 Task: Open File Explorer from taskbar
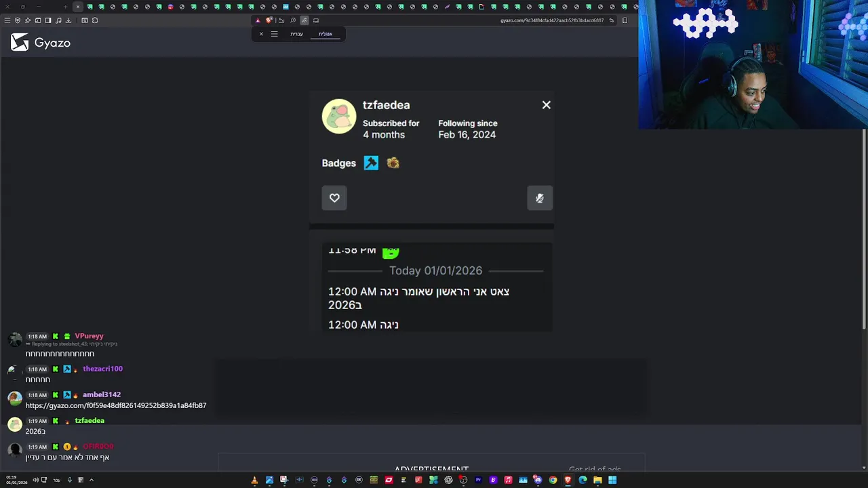tap(597, 480)
